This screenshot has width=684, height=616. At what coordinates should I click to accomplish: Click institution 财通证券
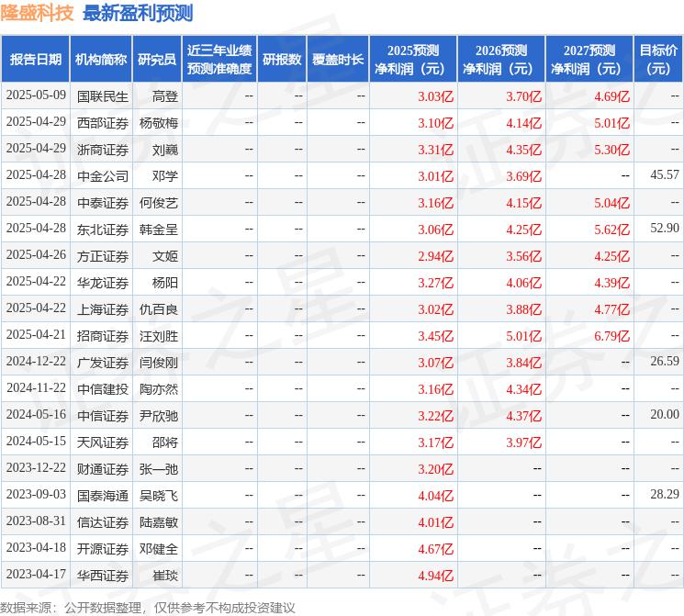pos(103,469)
